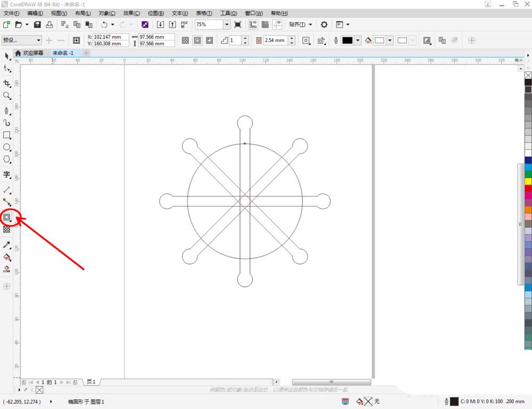532x409 pixels.
Task: Click the Print icon
Action: [x=49, y=24]
